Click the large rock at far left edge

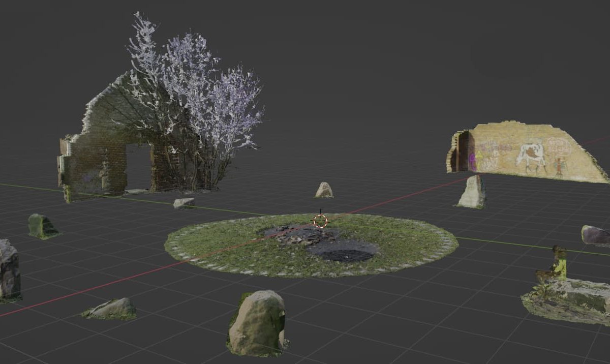click(x=9, y=269)
